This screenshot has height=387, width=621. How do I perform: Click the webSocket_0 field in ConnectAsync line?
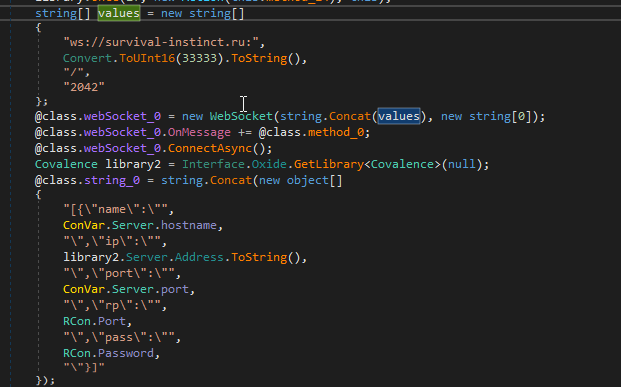(122, 148)
